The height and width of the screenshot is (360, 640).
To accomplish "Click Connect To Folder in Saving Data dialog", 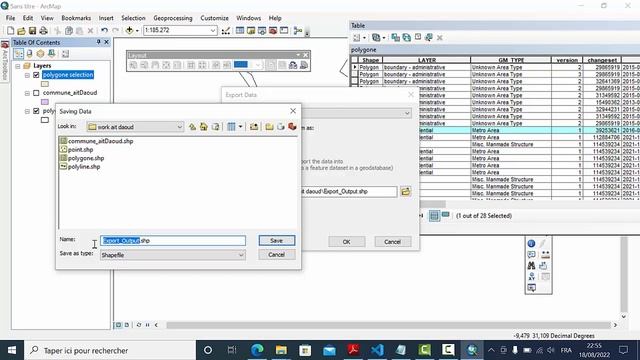I will [x=254, y=127].
